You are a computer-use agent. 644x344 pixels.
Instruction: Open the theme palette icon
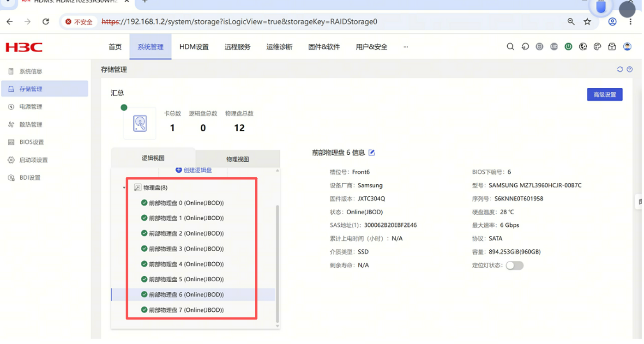(597, 47)
